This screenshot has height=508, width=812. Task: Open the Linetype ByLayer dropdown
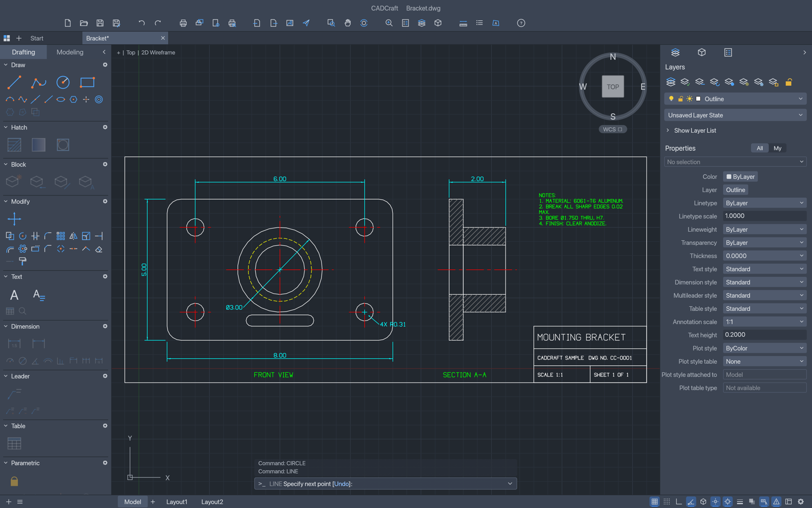(x=765, y=203)
